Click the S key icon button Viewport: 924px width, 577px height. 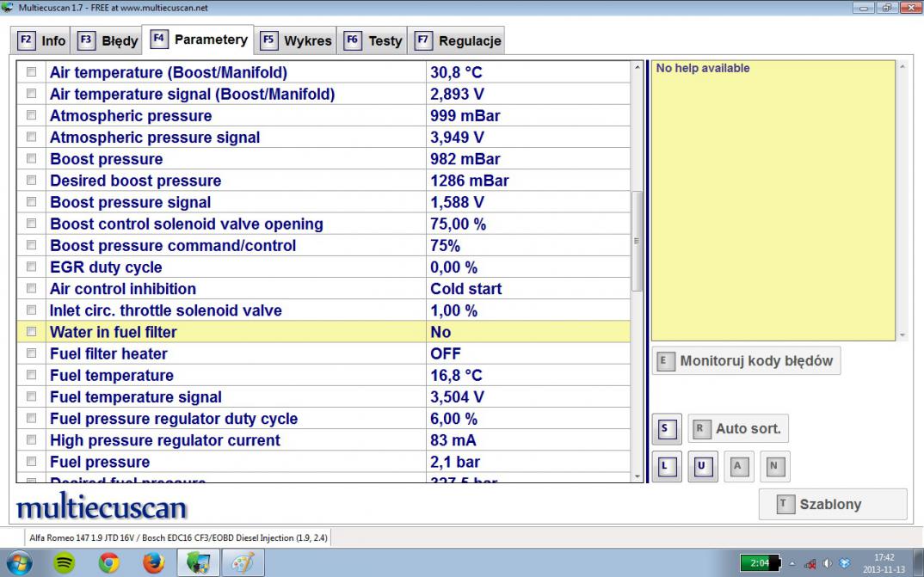pos(665,428)
